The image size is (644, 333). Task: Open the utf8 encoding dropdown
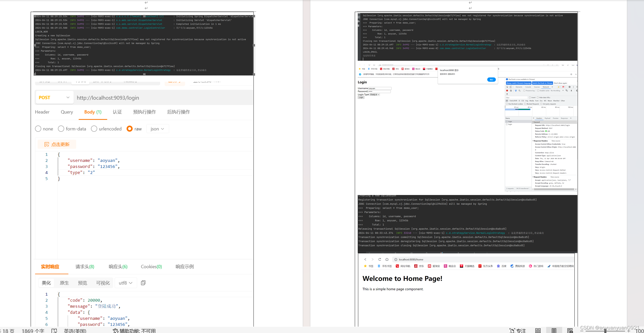[x=126, y=283]
